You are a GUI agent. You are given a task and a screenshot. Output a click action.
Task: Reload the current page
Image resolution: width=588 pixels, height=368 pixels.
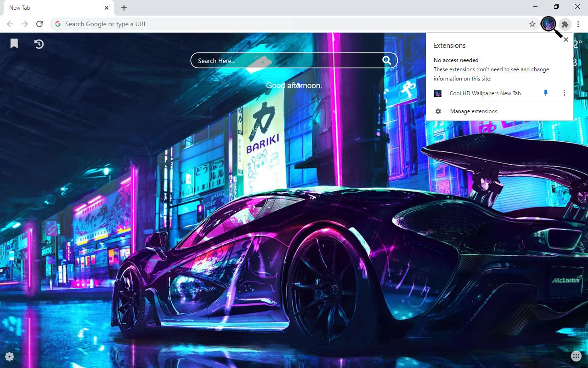(40, 24)
